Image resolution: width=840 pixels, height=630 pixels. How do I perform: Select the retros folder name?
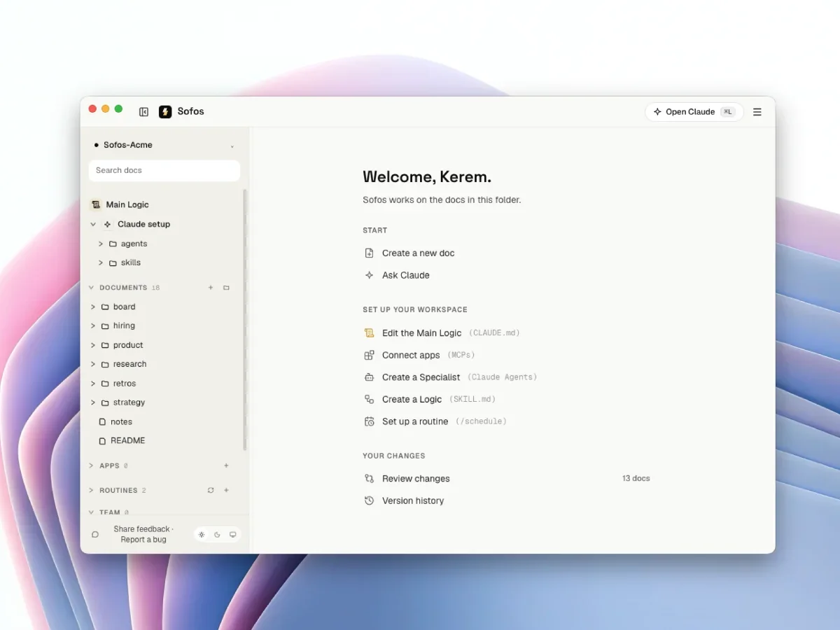125,384
